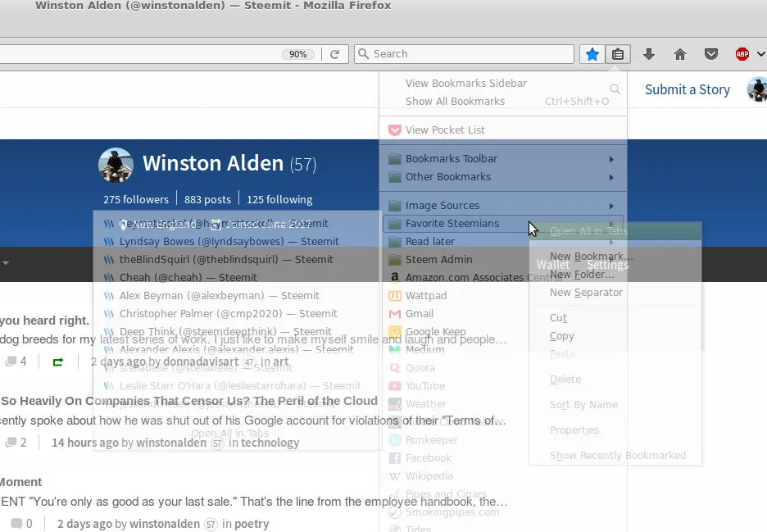This screenshot has width=767, height=532.
Task: Choose Copy in context menu
Action: 615,336
